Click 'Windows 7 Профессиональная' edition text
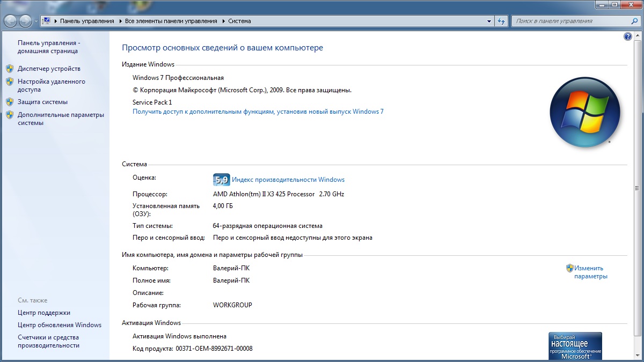 pyautogui.click(x=178, y=78)
